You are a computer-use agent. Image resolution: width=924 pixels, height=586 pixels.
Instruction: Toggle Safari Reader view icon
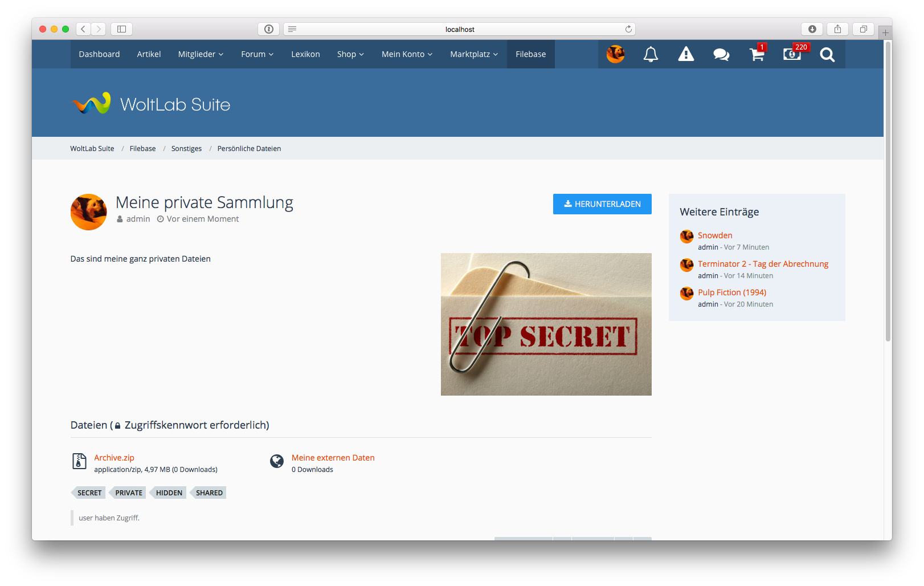click(x=292, y=29)
